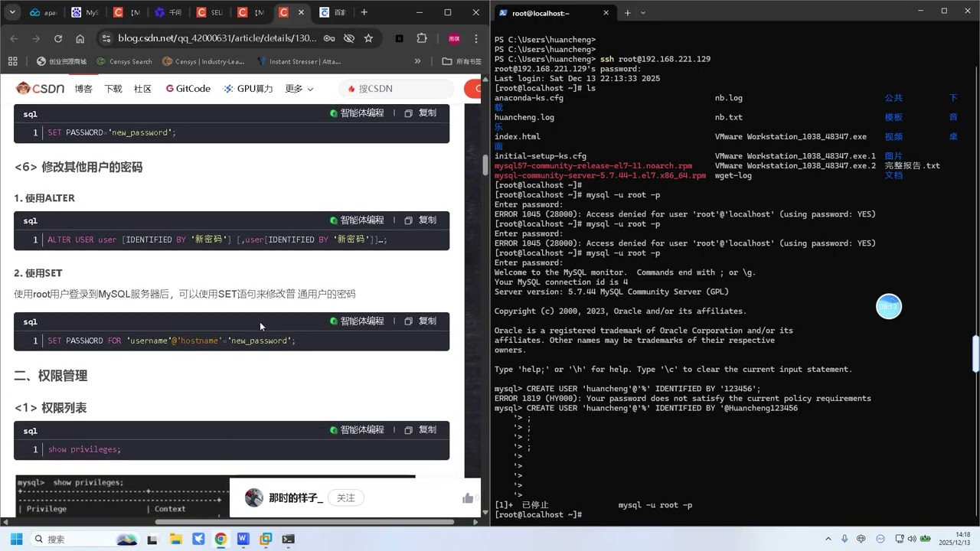Open 社区 in CSDN navigation

click(142, 89)
